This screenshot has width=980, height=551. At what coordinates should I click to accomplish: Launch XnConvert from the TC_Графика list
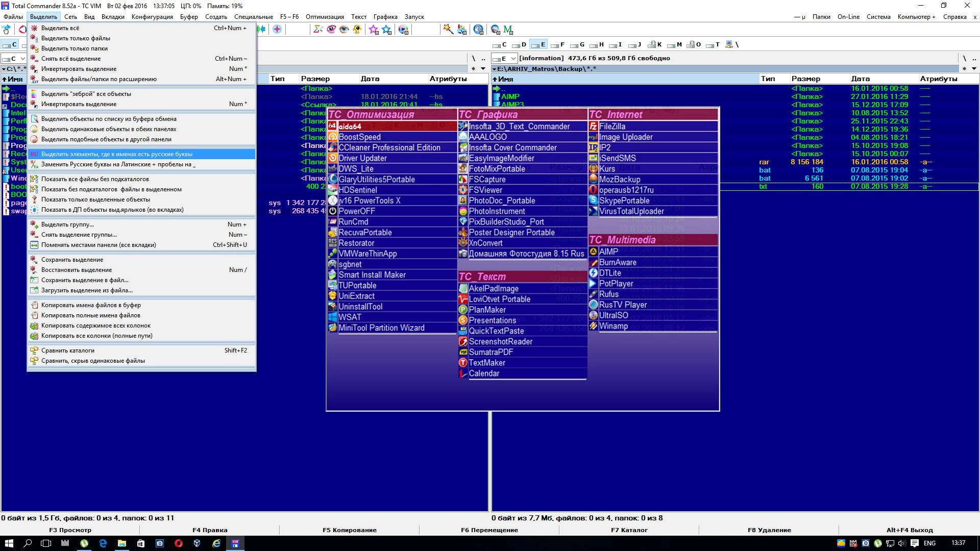(522, 243)
